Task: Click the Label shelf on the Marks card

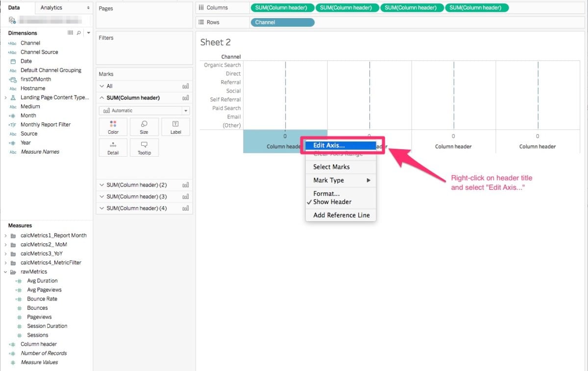Action: pos(175,126)
